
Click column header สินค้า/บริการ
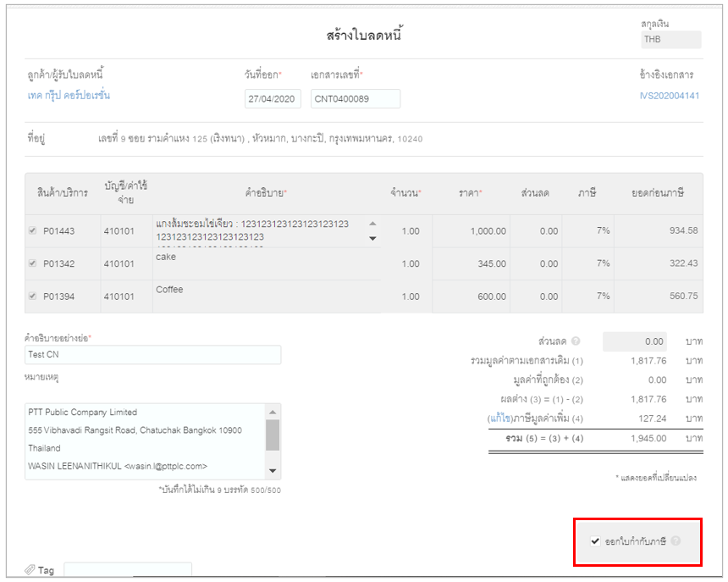pos(62,193)
